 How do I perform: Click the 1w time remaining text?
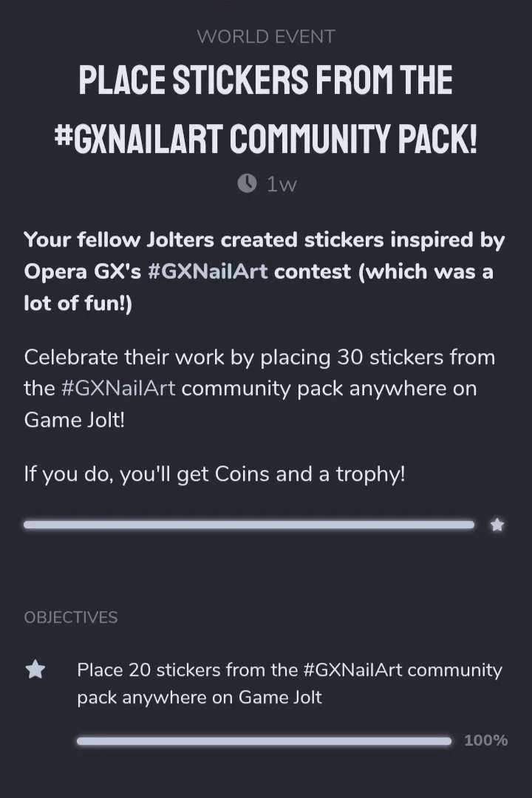(281, 184)
